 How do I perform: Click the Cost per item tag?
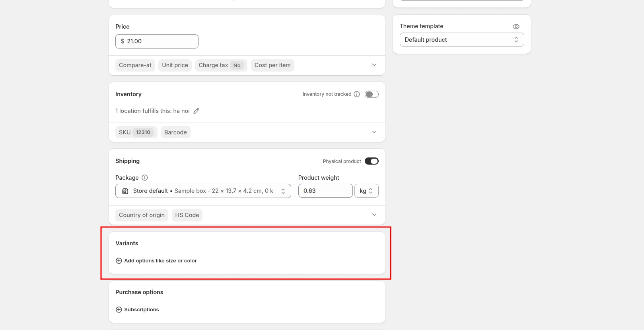272,65
